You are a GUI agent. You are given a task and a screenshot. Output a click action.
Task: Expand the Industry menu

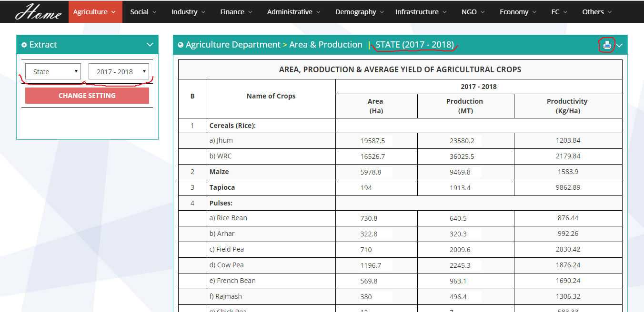(x=188, y=12)
